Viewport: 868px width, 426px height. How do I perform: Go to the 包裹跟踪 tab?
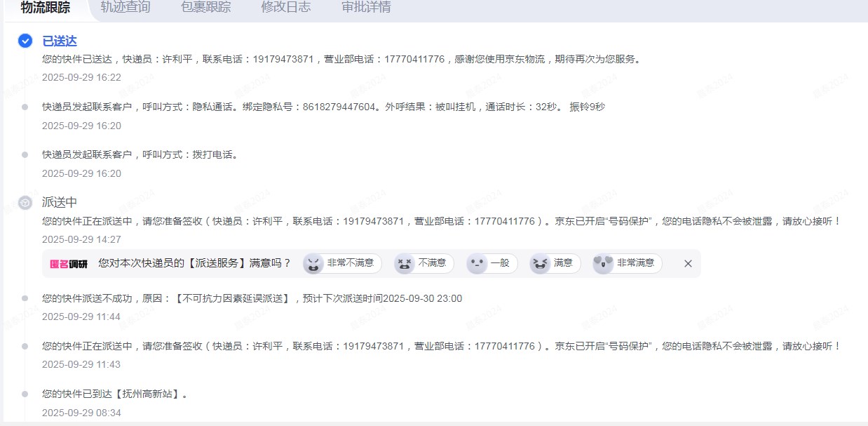coord(205,8)
